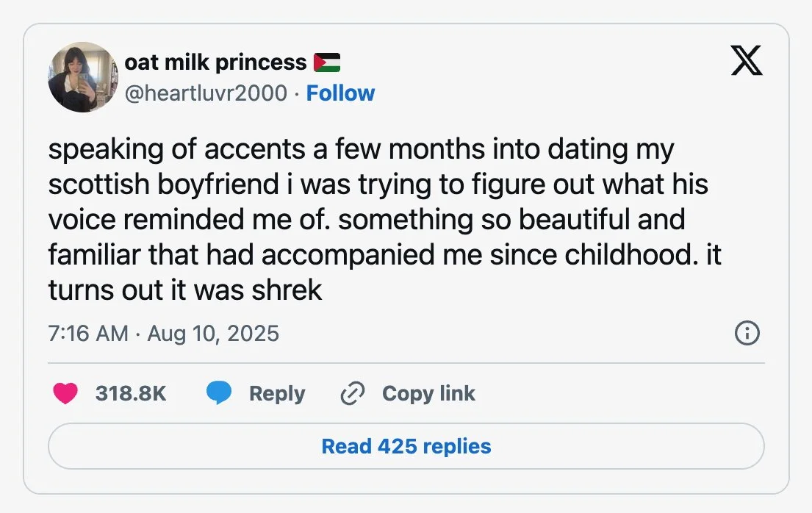812x513 pixels.
Task: Follow the @heartluvr2000 account
Action: pyautogui.click(x=340, y=93)
